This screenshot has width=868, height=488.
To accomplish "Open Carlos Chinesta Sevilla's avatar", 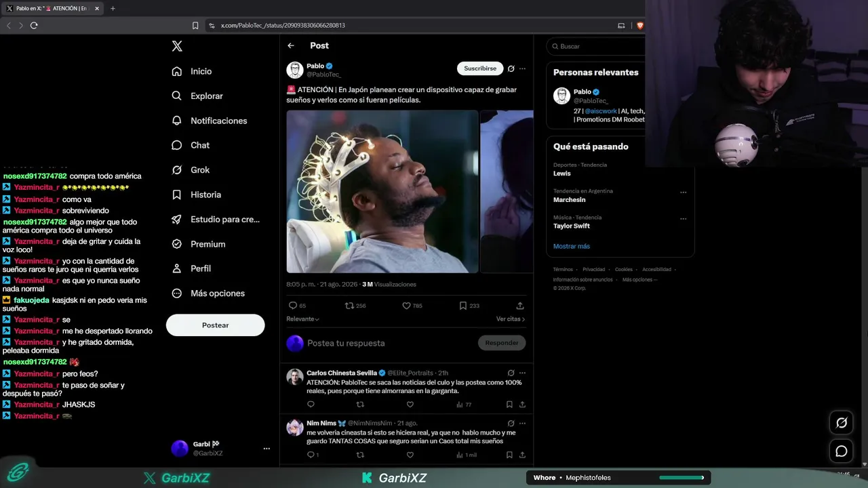I will click(295, 377).
